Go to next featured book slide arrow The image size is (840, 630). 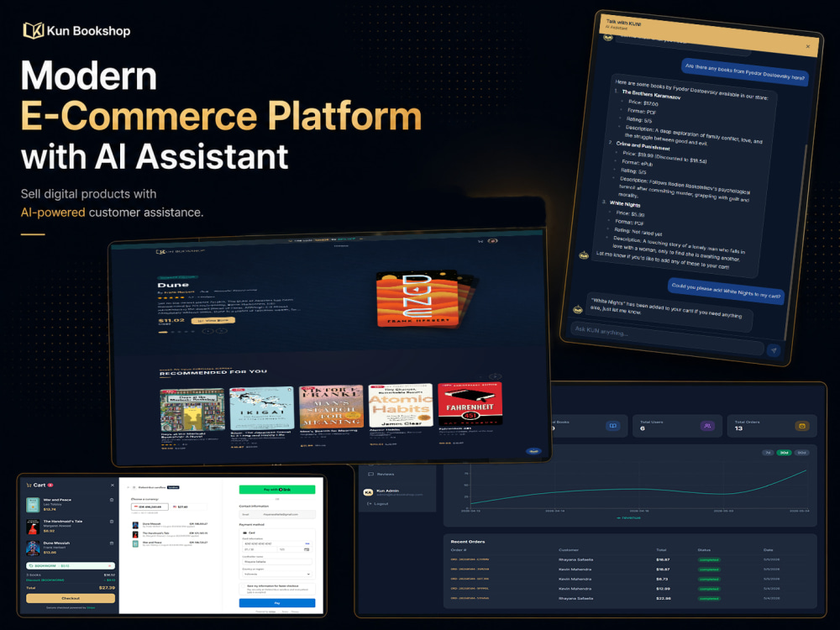(221, 331)
